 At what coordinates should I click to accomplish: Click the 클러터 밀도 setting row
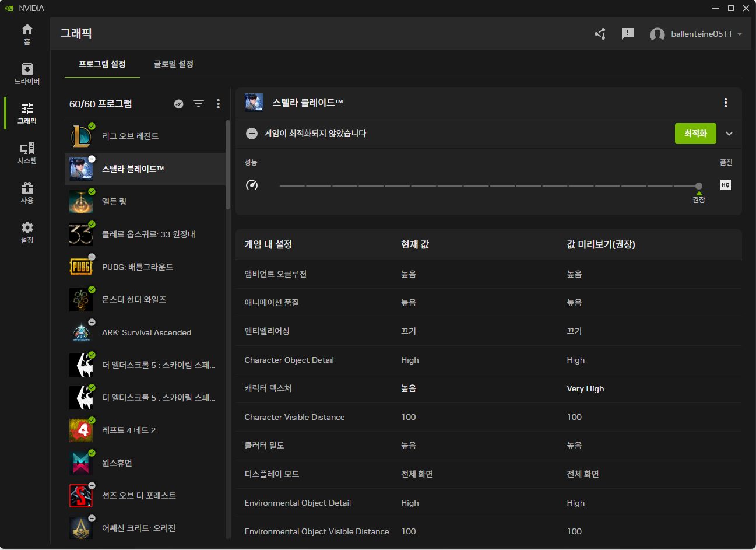(x=488, y=446)
